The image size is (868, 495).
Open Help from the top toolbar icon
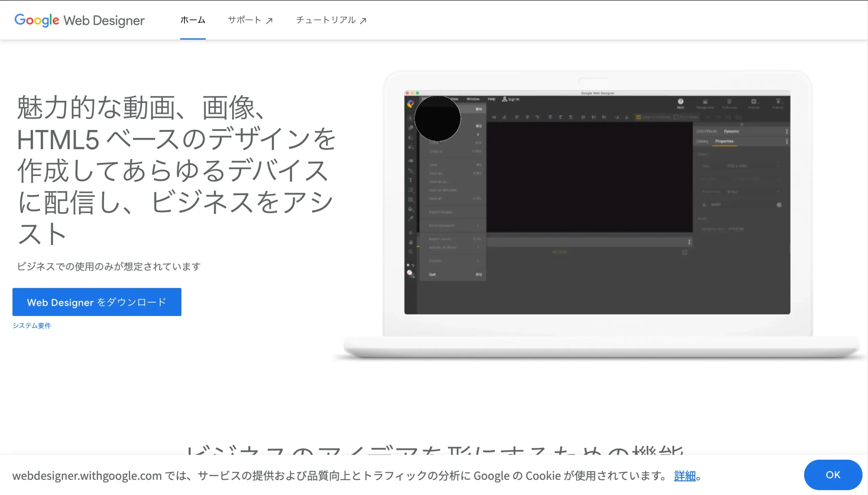[x=680, y=102]
